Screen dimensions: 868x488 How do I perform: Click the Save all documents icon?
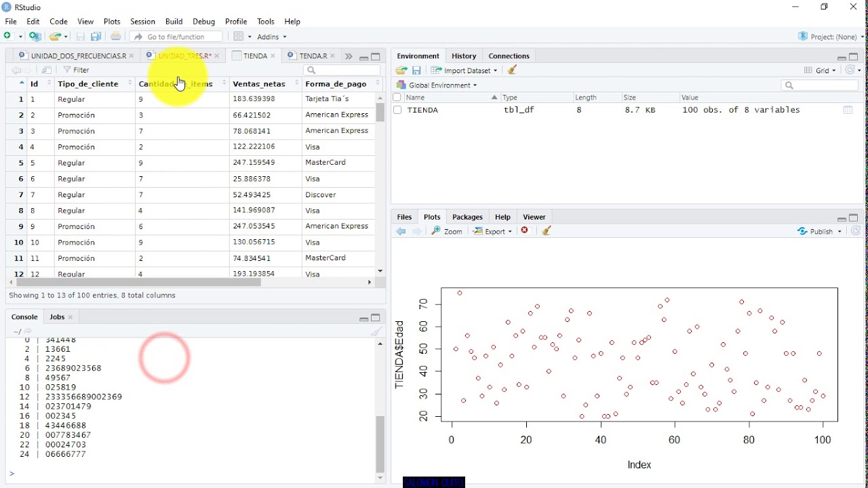[x=96, y=37]
